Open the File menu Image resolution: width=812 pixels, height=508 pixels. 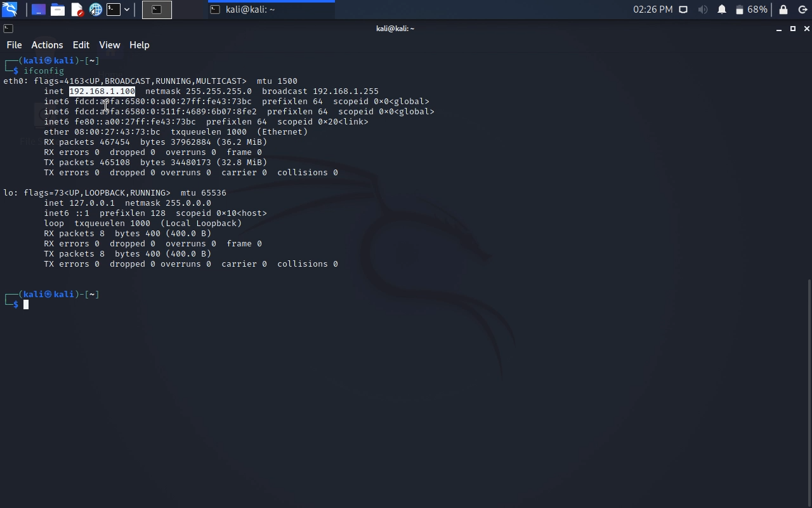pyautogui.click(x=14, y=45)
